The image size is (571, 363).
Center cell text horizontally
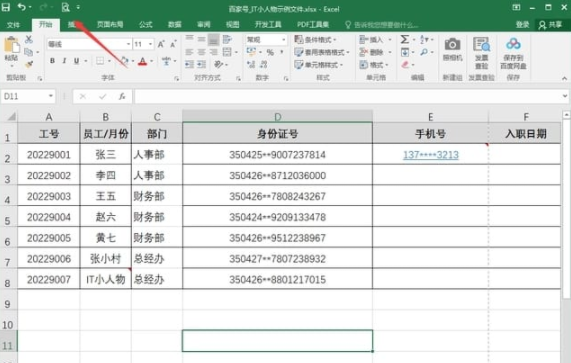pyautogui.click(x=201, y=52)
